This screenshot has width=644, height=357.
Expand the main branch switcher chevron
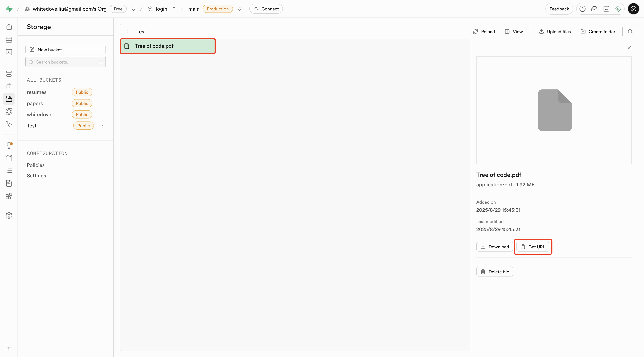pos(239,9)
